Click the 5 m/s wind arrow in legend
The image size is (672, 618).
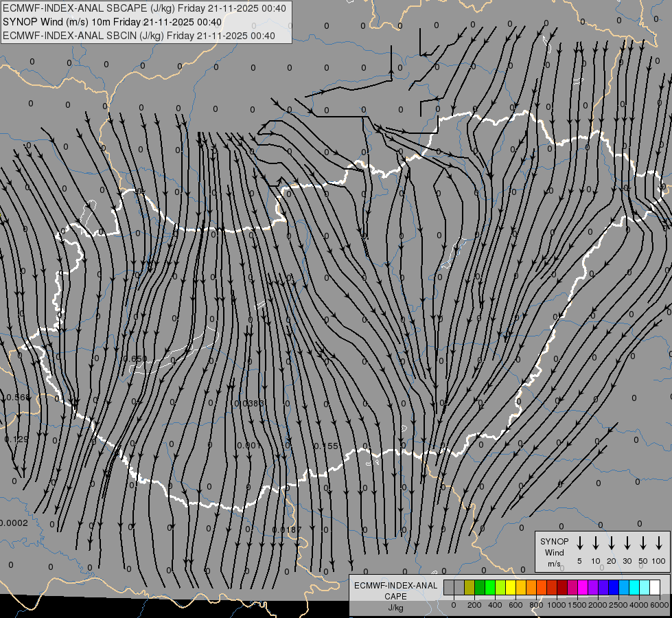coord(580,543)
